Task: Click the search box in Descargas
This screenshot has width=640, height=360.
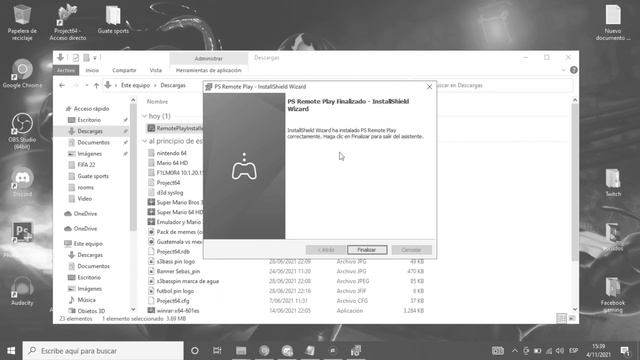Action: pos(503,85)
